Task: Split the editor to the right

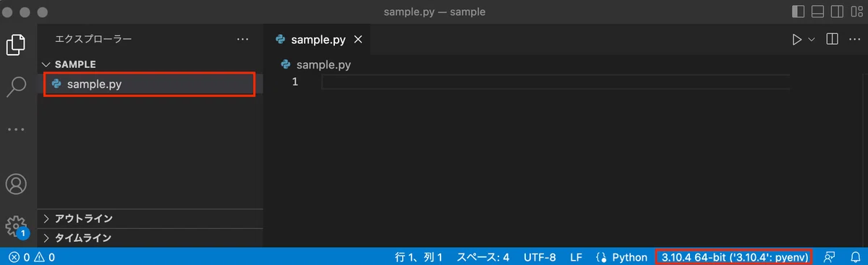Action: pyautogui.click(x=832, y=40)
